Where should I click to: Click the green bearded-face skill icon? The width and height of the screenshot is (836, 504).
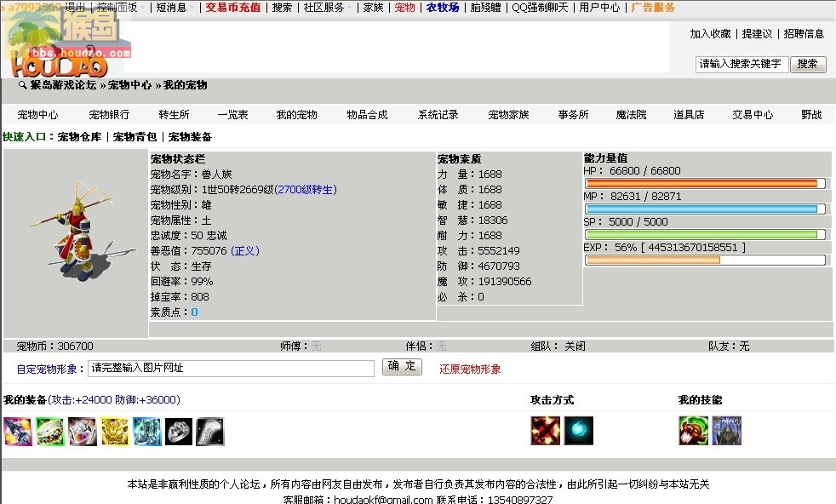693,431
